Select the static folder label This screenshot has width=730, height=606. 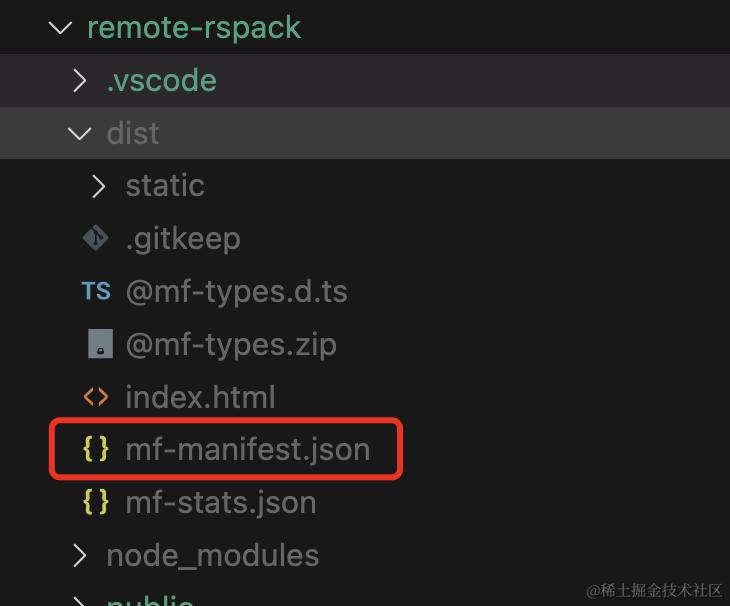pyautogui.click(x=164, y=186)
